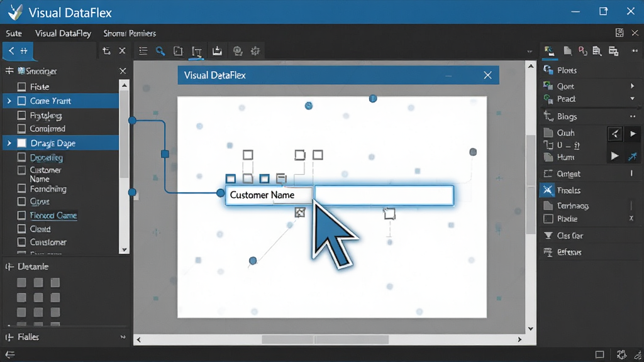Click the red person icon in right tabs
644x362 pixels.
582,51
